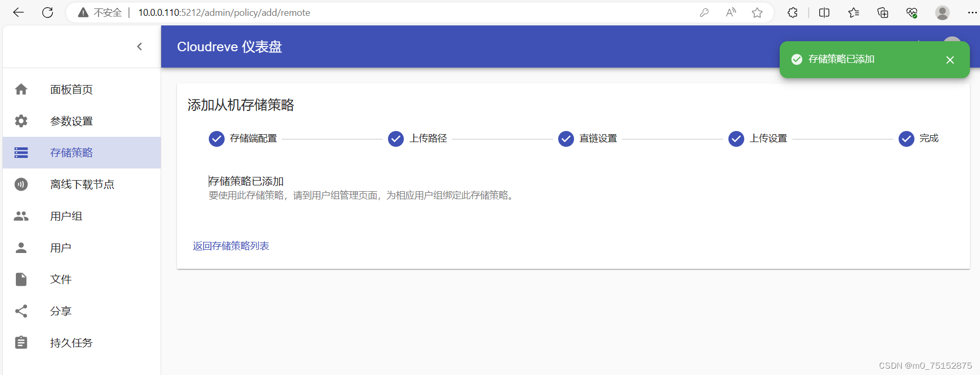The image size is (980, 375).
Task: Click the 存储策略已添加 heading in card
Action: click(246, 181)
